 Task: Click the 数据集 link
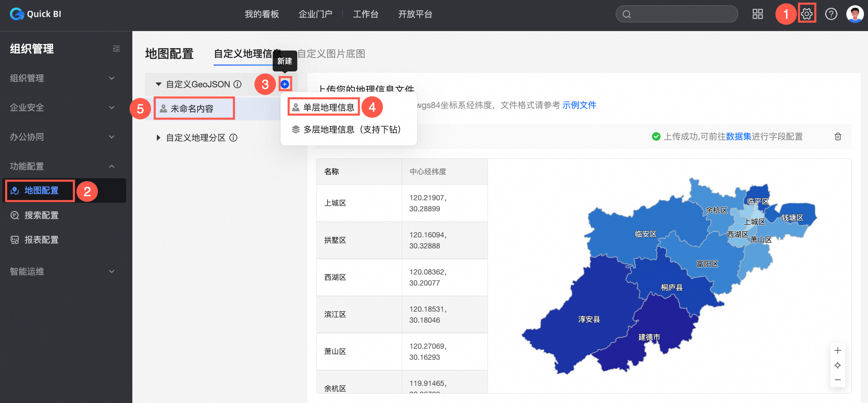pyautogui.click(x=738, y=137)
